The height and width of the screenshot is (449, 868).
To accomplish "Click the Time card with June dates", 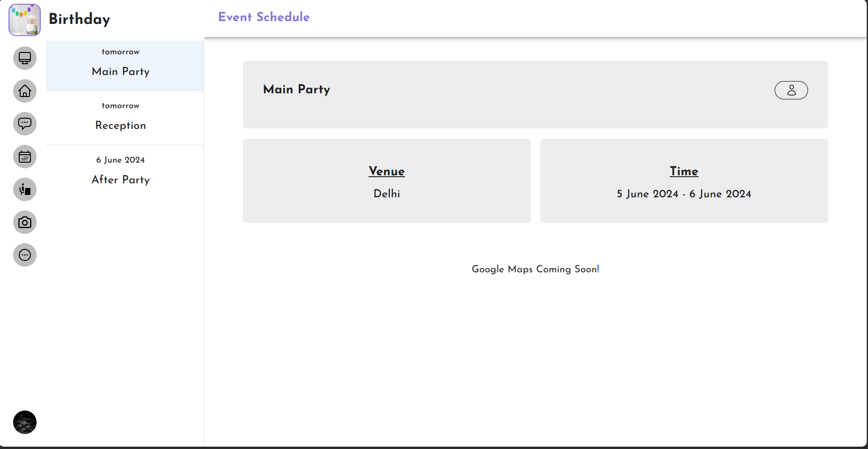I will point(684,181).
